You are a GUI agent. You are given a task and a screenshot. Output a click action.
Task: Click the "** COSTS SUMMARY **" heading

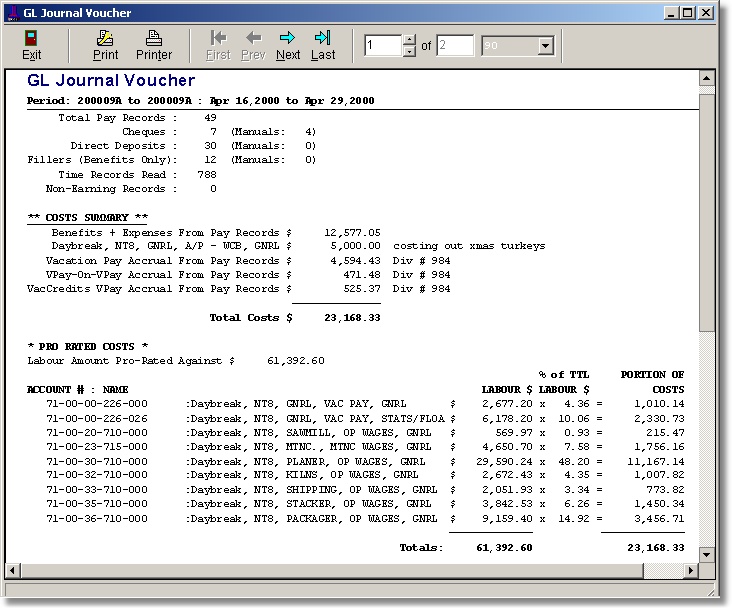point(88,217)
